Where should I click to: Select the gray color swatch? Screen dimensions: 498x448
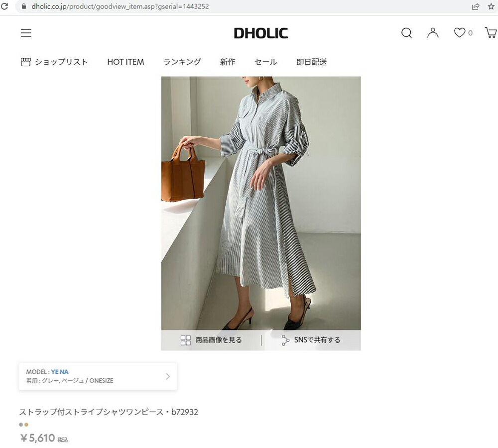21,425
